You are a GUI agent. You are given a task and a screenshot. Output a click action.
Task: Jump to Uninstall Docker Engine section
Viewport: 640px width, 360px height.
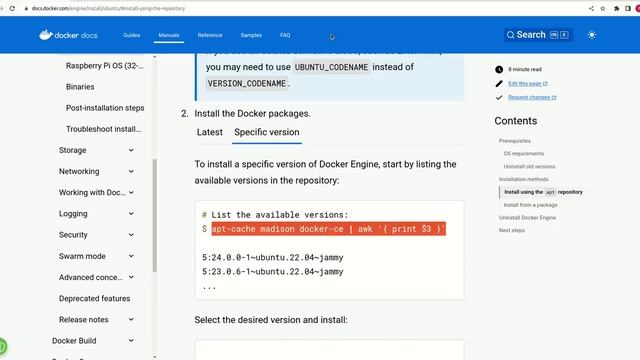(x=527, y=218)
